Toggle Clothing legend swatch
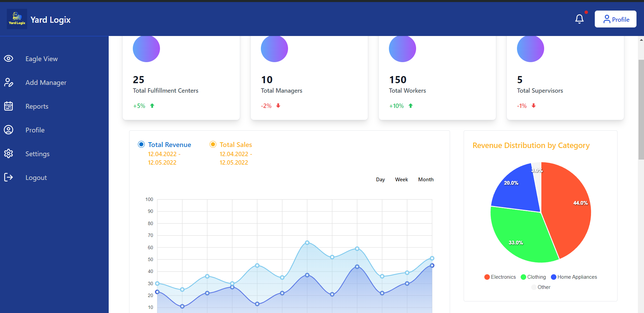Screen dimensions: 644x313 523,277
